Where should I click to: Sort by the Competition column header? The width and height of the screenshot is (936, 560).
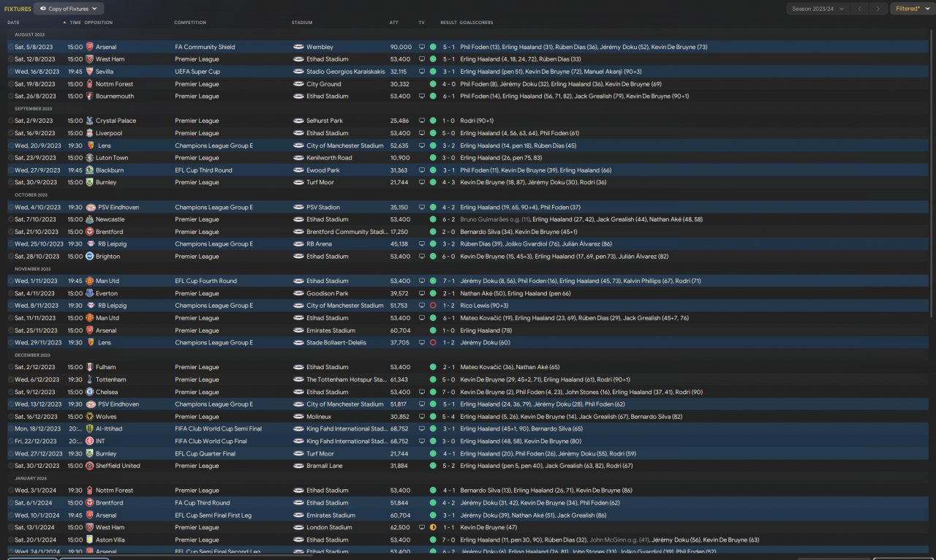coord(190,23)
